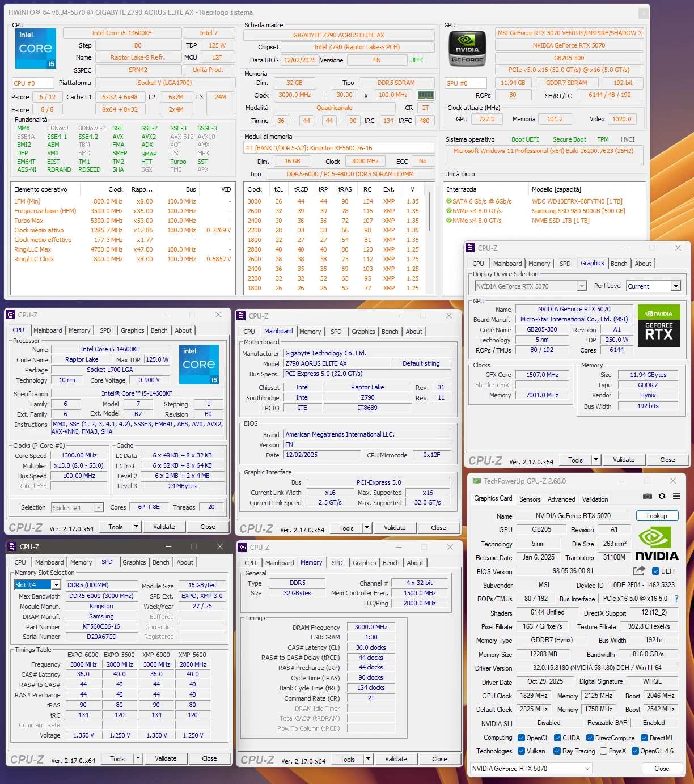Open the GPU selector dropdown at GPU-Z bottom
The image size is (694, 784).
[531, 768]
